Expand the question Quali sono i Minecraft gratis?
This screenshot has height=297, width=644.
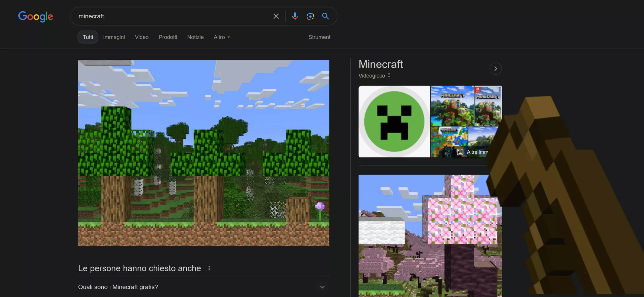322,287
